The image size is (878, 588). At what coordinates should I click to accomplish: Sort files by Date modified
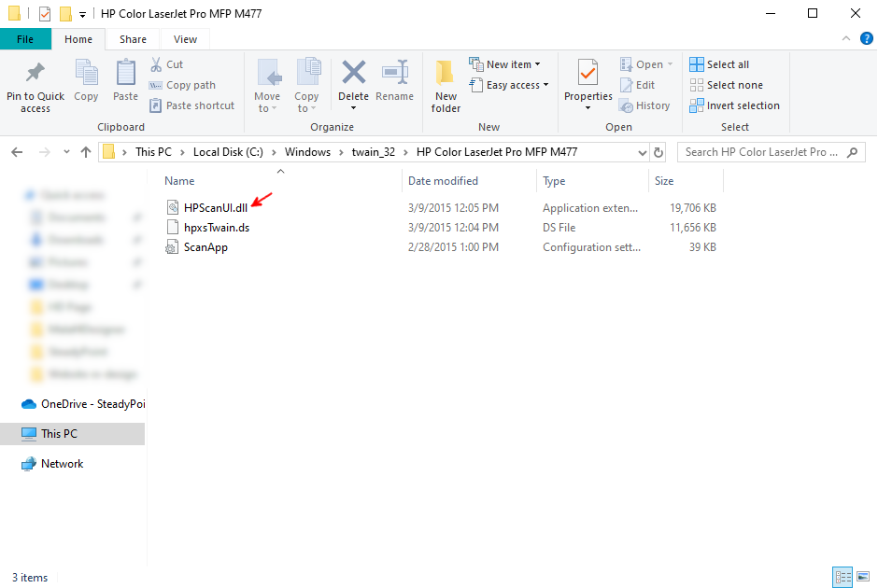[x=469, y=181]
